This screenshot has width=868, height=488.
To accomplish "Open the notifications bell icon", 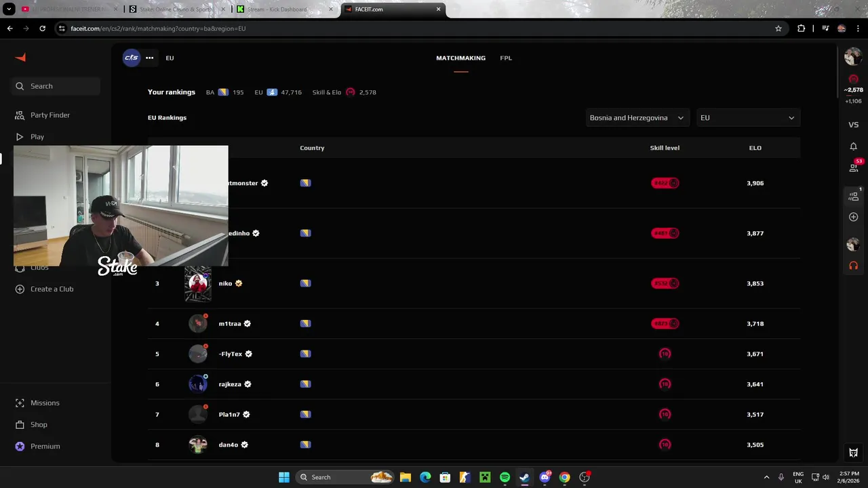I will coord(853,146).
